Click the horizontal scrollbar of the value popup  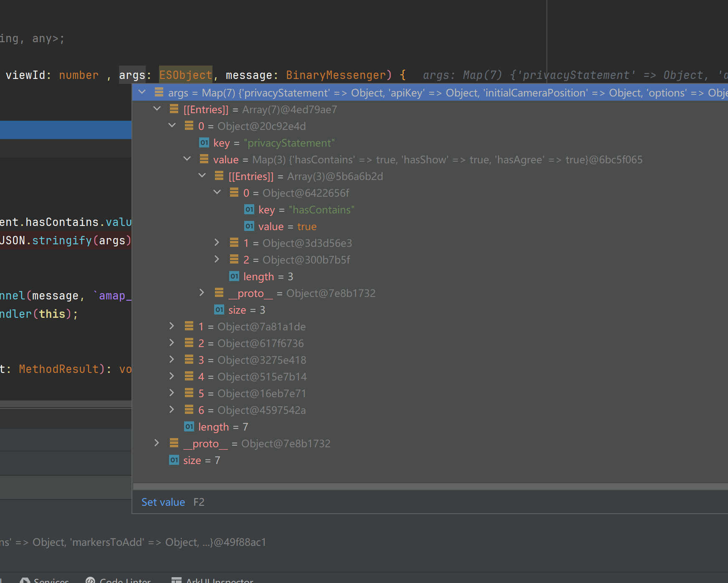point(430,487)
